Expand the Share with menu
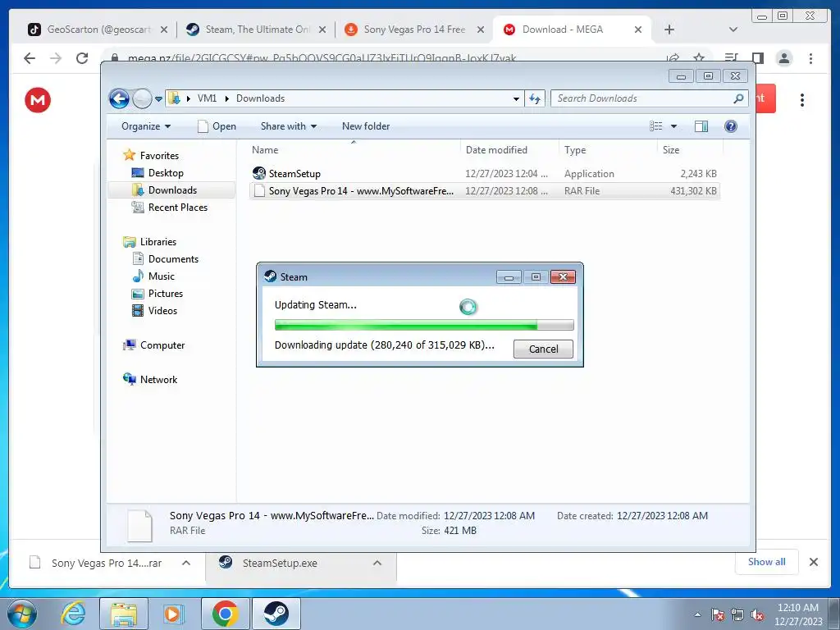Viewport: 840px width, 630px height. tap(288, 126)
